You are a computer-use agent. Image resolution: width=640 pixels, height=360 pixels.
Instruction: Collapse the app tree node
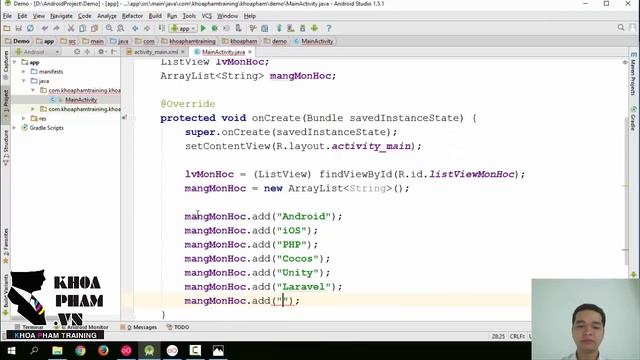[15, 62]
